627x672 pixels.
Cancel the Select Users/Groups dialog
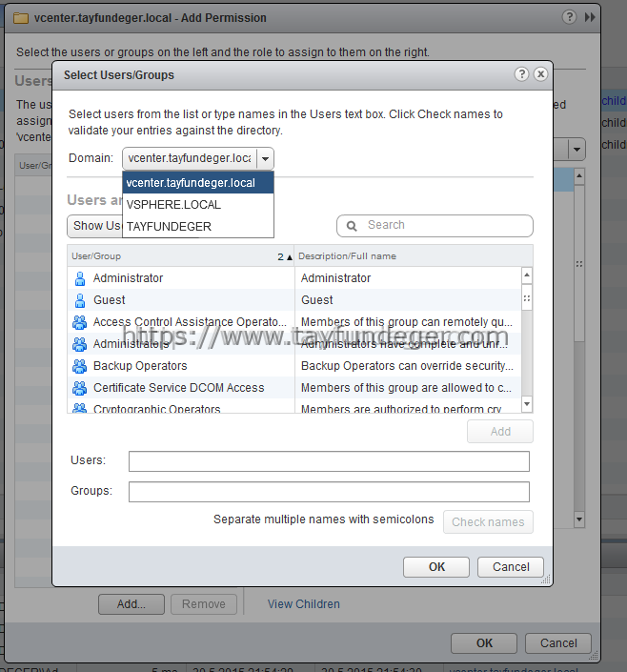511,567
